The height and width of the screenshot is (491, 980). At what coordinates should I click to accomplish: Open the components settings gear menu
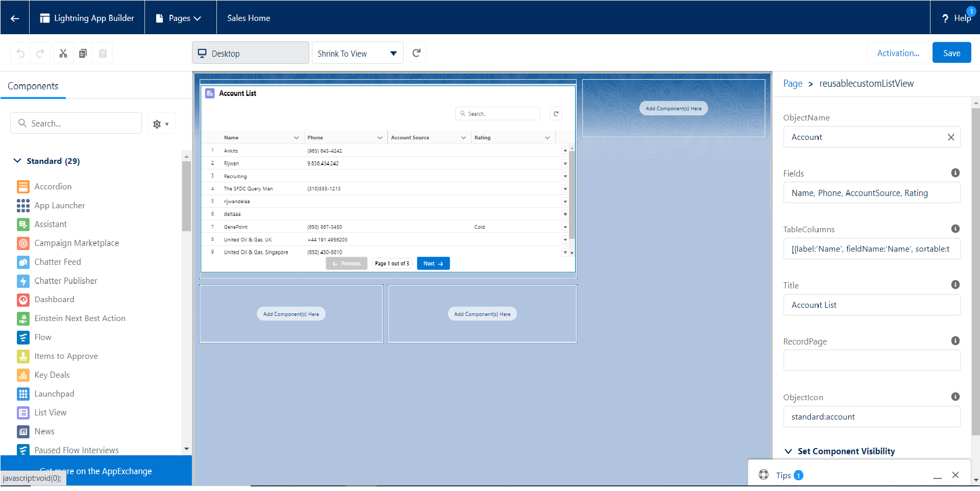(x=161, y=124)
